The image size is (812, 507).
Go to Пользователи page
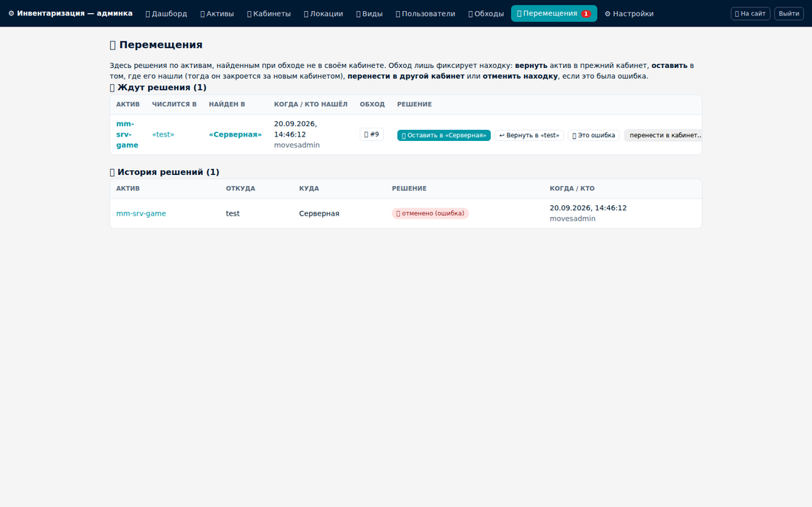coord(426,13)
